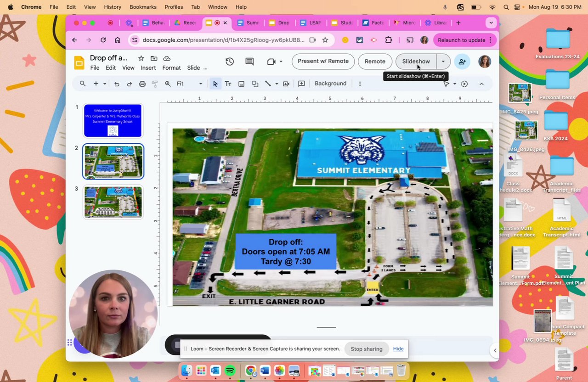Viewport: 588px width, 382px height.
Task: Expand the pointer mode dropdown arrow
Action: (x=455, y=84)
